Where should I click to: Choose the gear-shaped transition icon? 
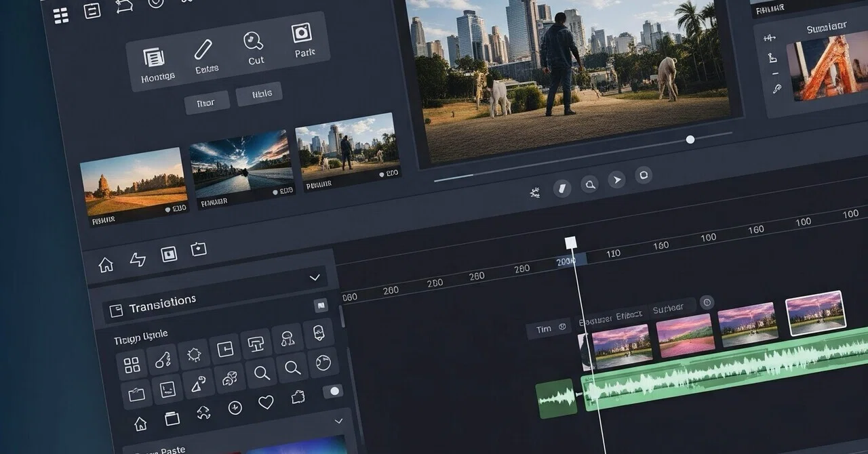(x=195, y=355)
